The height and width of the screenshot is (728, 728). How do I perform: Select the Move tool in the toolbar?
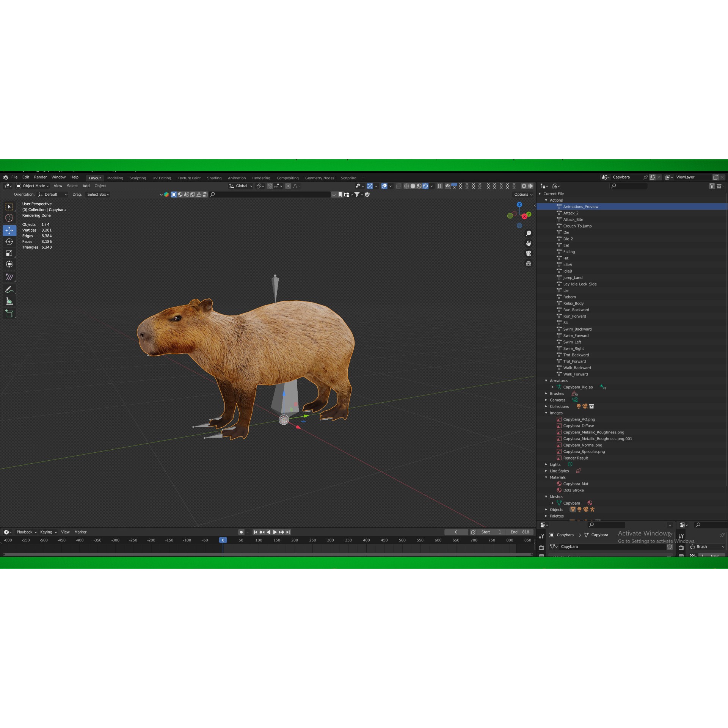[x=9, y=230]
